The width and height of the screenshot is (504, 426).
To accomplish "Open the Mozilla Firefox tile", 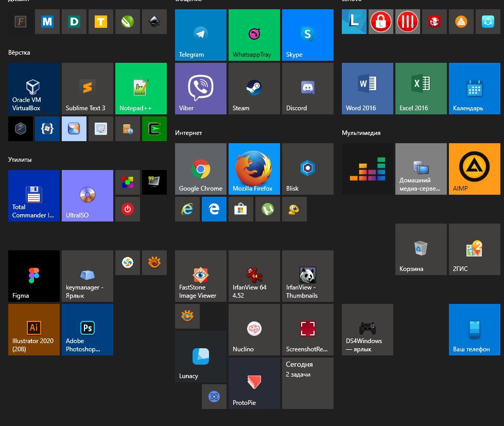I will pos(254,169).
